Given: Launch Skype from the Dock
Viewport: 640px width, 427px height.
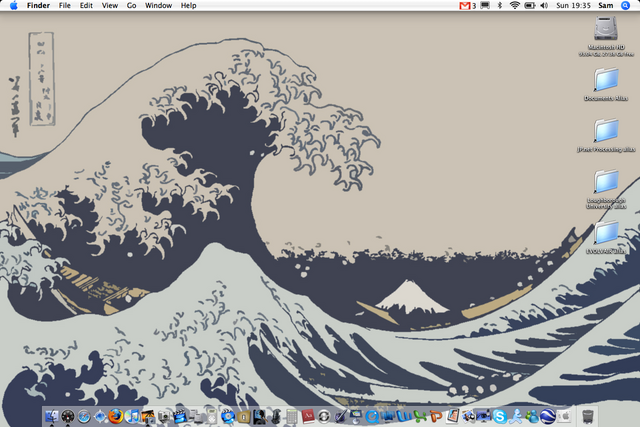Looking at the screenshot, I should click(x=500, y=416).
